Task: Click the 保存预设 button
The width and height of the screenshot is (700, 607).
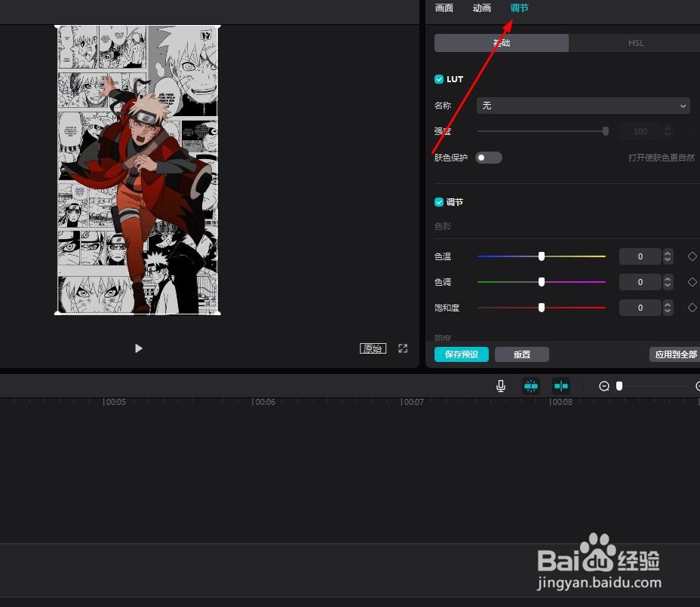Action: 461,354
